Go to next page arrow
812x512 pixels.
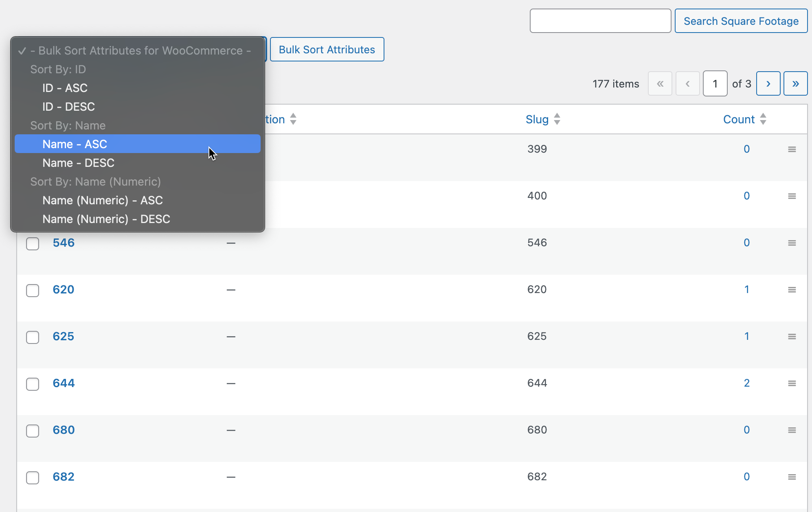coord(768,84)
